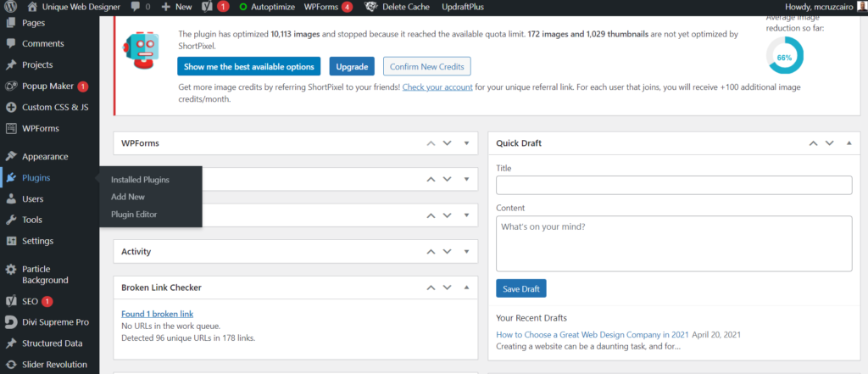
Task: Open the Check your account link
Action: click(x=437, y=87)
